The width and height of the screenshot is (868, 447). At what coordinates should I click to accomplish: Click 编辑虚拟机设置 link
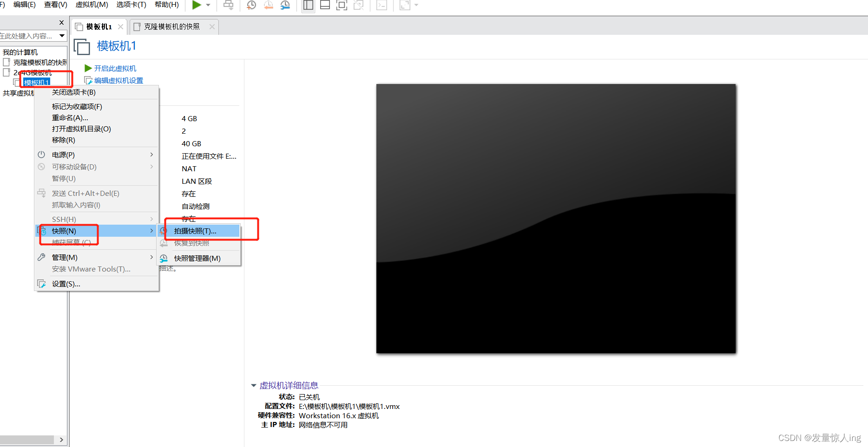[119, 80]
